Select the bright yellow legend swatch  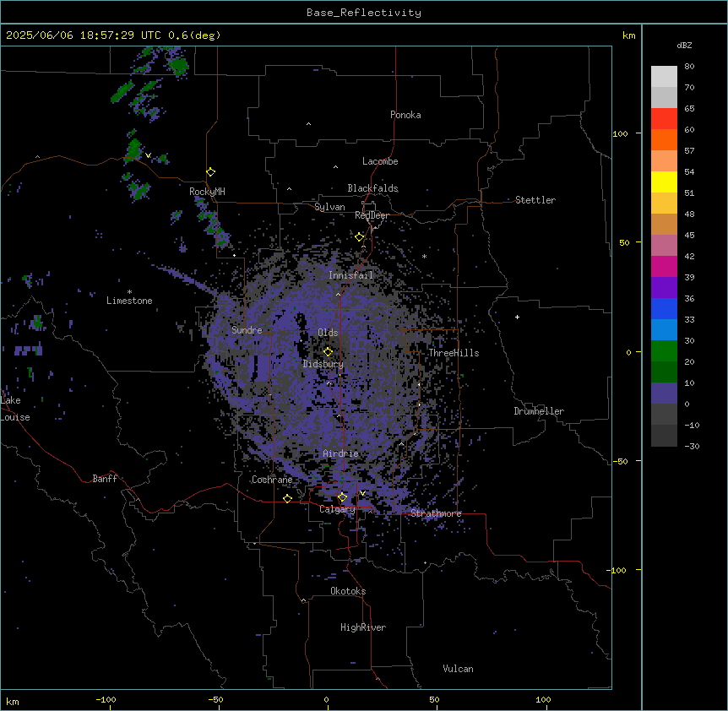tap(664, 182)
